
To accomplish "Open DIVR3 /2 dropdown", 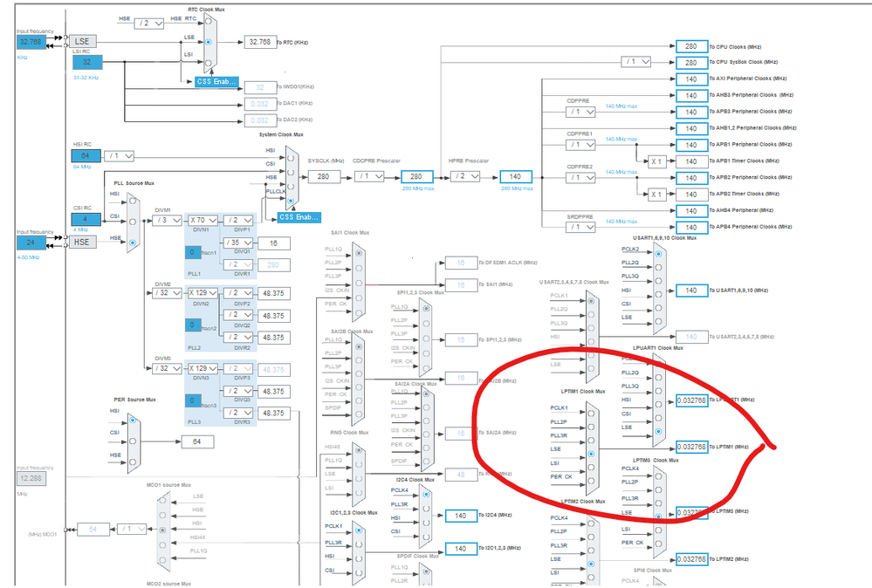I will click(x=238, y=413).
